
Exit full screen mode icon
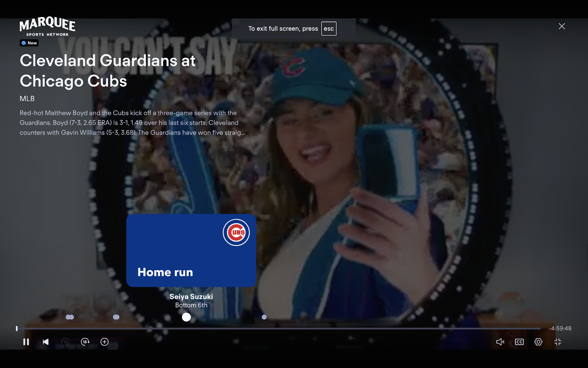click(x=558, y=342)
